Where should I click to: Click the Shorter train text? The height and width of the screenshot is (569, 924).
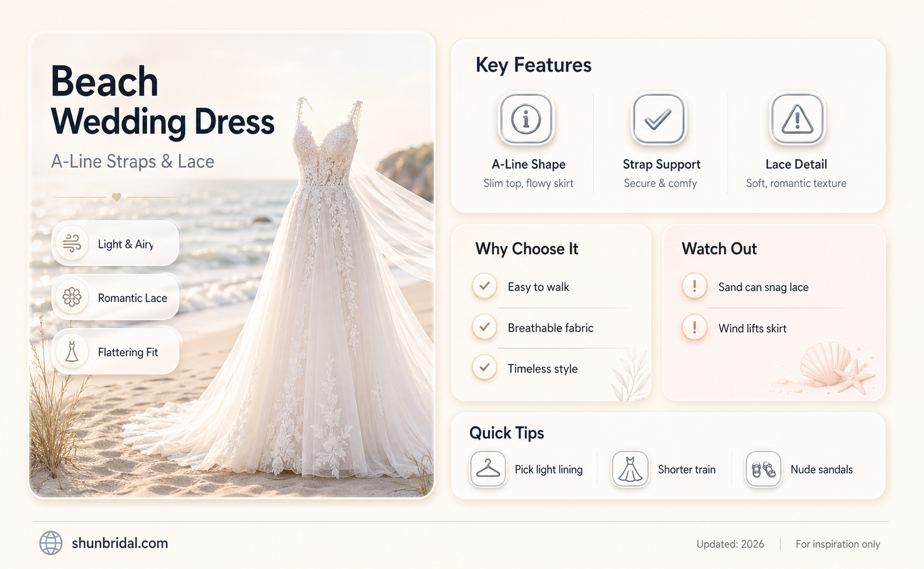click(686, 470)
